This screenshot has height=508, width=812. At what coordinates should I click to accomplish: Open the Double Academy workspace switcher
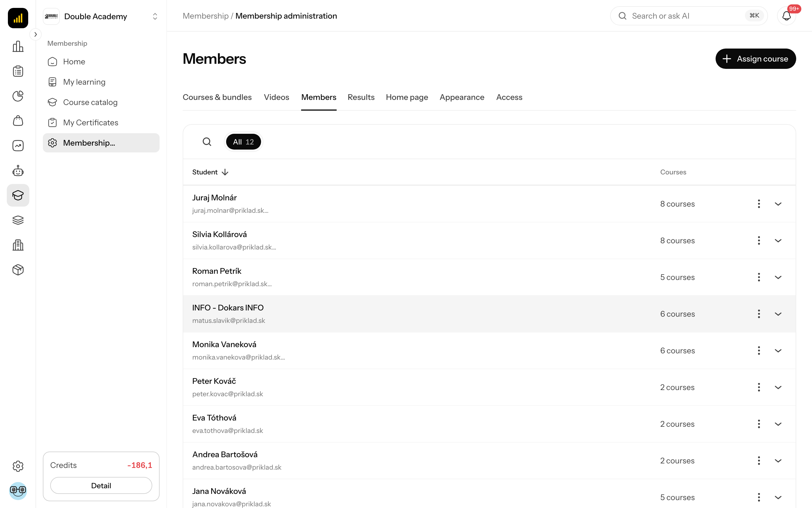(x=101, y=16)
